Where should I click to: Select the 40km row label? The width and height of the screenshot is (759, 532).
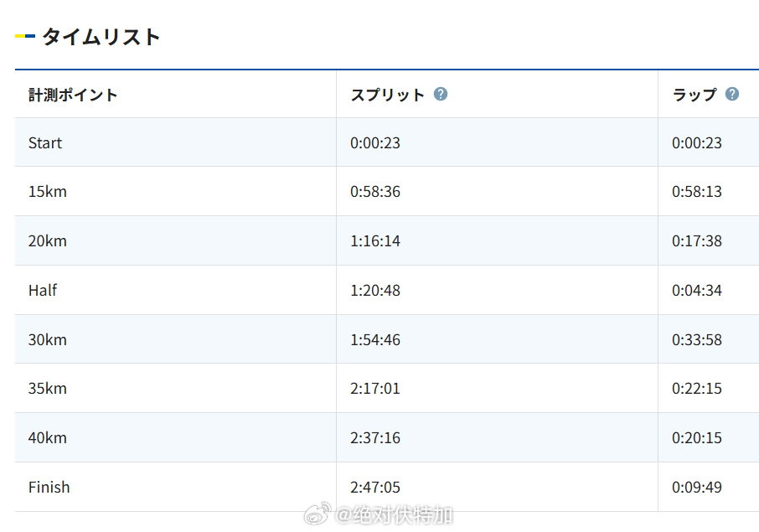[x=48, y=438]
